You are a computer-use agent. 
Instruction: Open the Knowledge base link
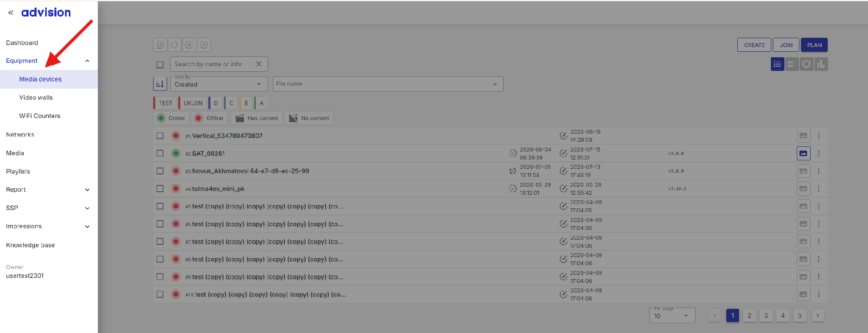(x=30, y=245)
